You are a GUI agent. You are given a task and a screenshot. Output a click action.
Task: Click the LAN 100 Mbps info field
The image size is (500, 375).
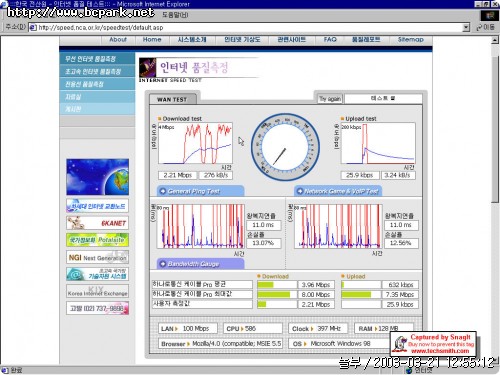(187, 328)
